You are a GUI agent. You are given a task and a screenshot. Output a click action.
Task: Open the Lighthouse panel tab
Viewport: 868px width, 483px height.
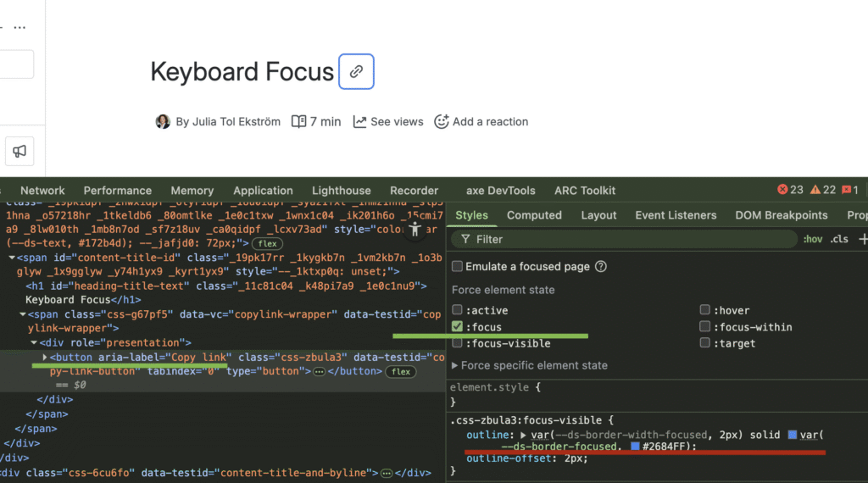click(x=341, y=191)
